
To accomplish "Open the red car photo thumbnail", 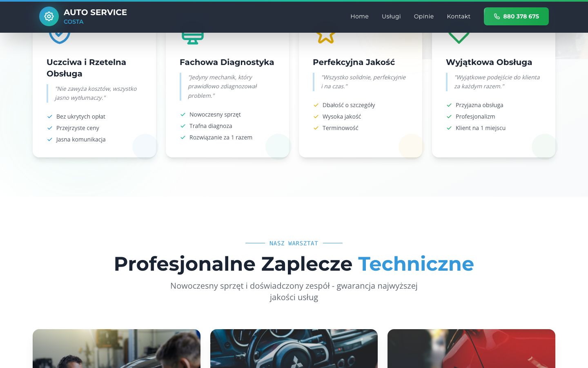I will (x=471, y=348).
